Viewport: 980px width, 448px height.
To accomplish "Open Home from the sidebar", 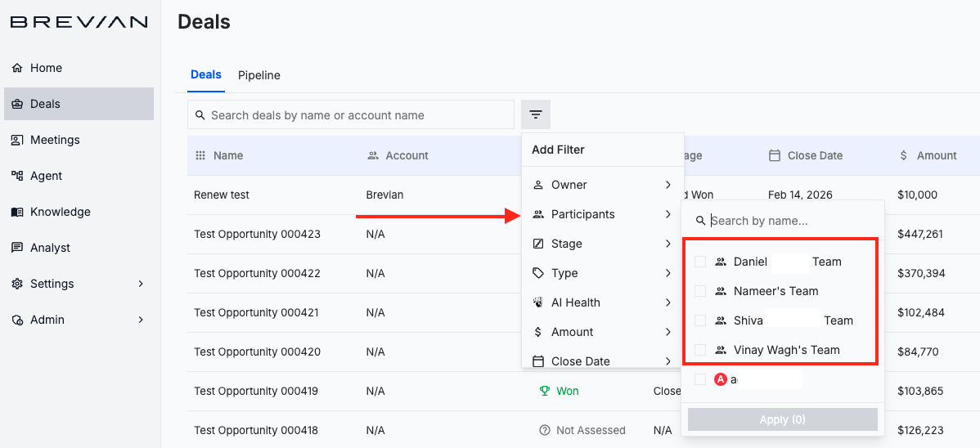I will [x=79, y=68].
